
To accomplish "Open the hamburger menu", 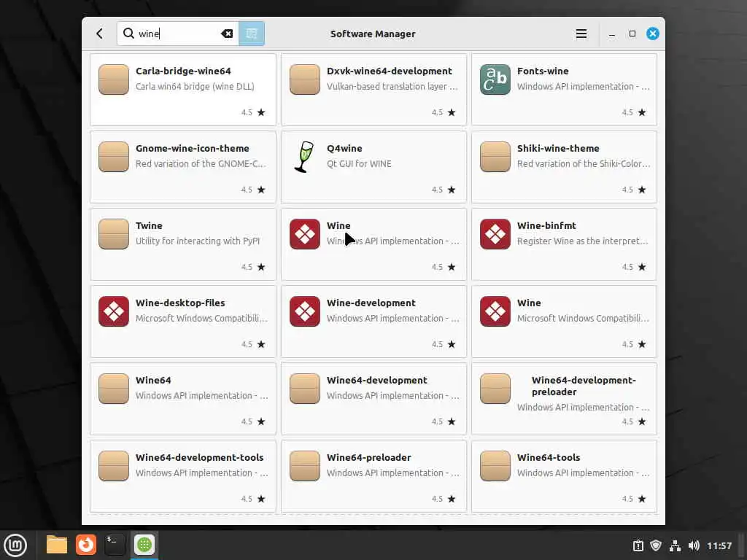I will (581, 34).
